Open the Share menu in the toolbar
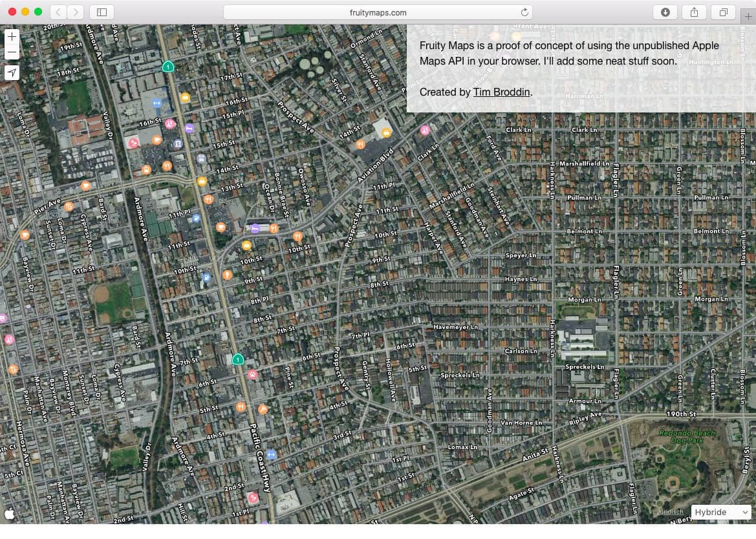This screenshot has height=539, width=756. (694, 12)
